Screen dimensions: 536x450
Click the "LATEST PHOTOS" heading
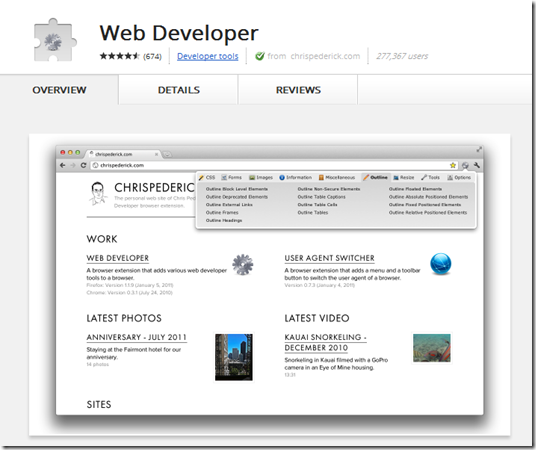pyautogui.click(x=124, y=318)
